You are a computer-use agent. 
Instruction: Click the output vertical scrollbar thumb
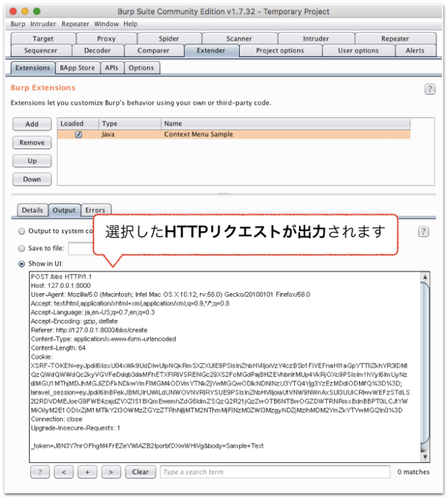425,363
